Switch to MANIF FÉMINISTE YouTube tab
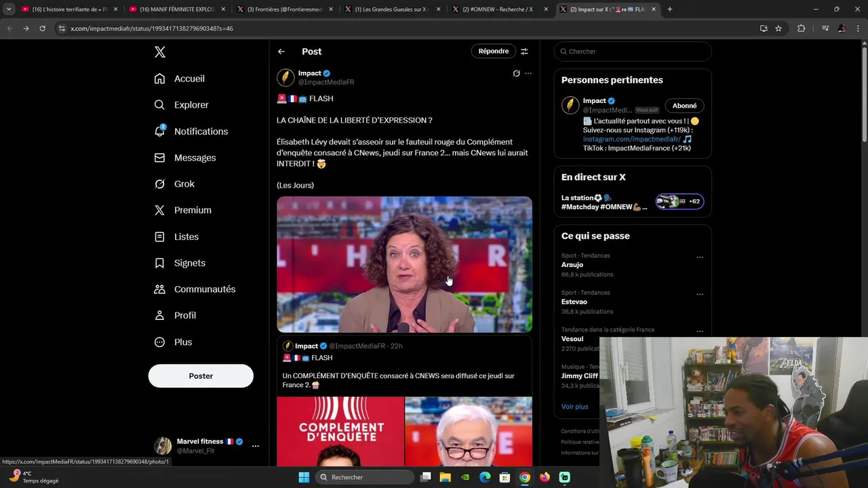The width and height of the screenshot is (868, 488). point(176,9)
